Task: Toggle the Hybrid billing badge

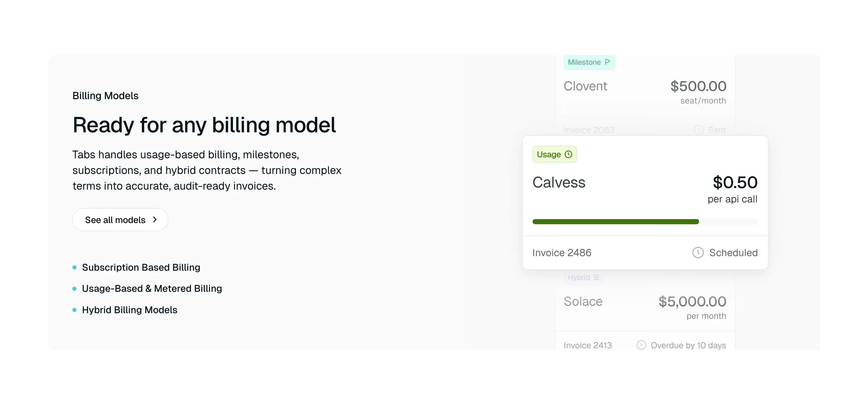Action: (583, 277)
